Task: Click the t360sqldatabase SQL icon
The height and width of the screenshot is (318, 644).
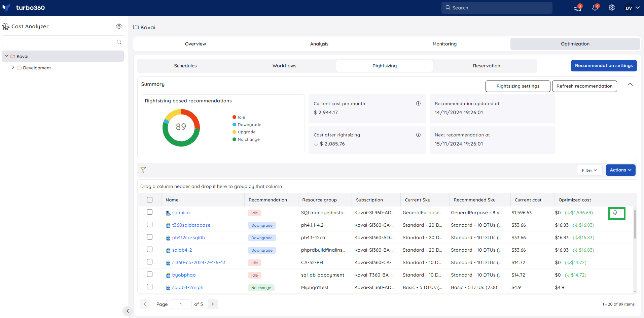Action: coord(168,225)
